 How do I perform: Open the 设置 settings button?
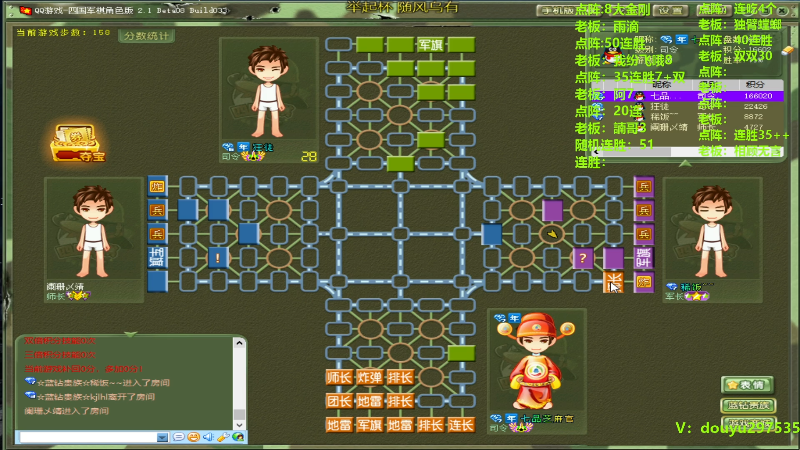point(670,10)
